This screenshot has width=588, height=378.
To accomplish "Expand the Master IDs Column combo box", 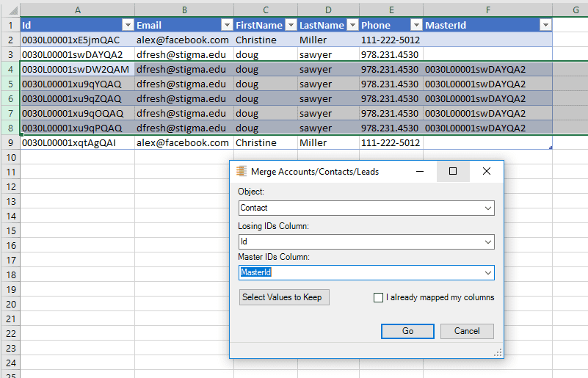I will (488, 272).
